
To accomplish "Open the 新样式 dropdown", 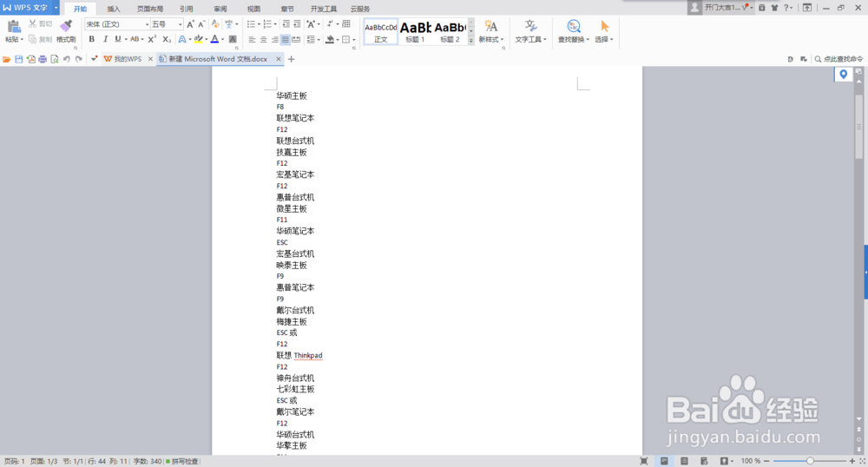I will 491,31.
